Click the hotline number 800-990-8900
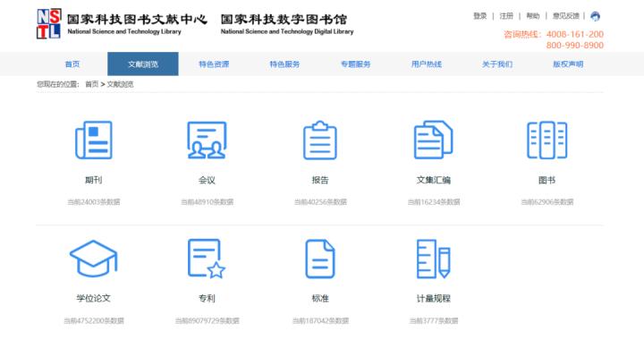Screen dimensions: 644x357 [x=574, y=46]
